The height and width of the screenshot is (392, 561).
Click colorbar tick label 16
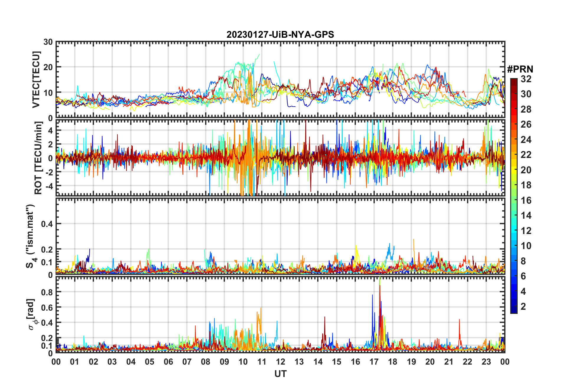[526, 200]
